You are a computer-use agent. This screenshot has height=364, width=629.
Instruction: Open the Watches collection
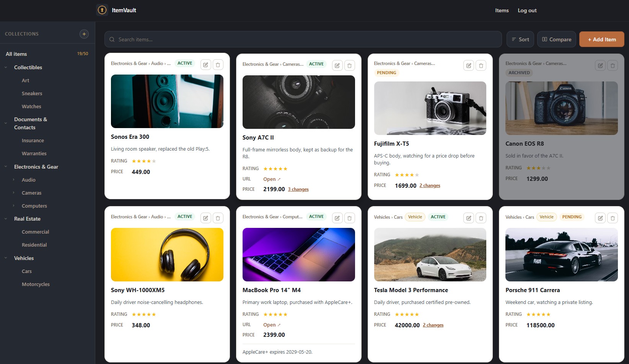click(31, 106)
